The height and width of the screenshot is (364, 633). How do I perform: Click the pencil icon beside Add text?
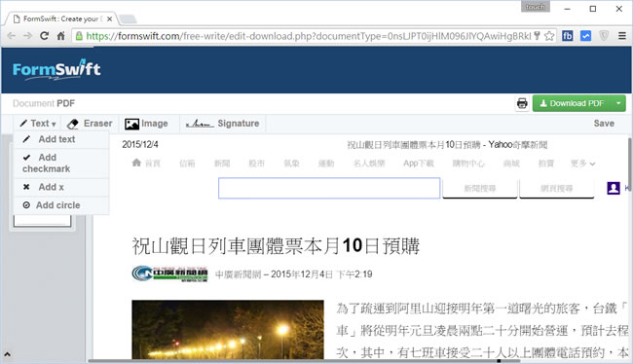pyautogui.click(x=26, y=139)
